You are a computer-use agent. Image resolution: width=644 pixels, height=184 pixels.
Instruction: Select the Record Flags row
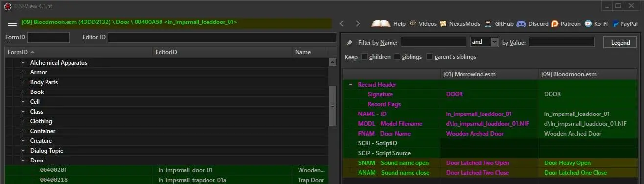coord(490,104)
